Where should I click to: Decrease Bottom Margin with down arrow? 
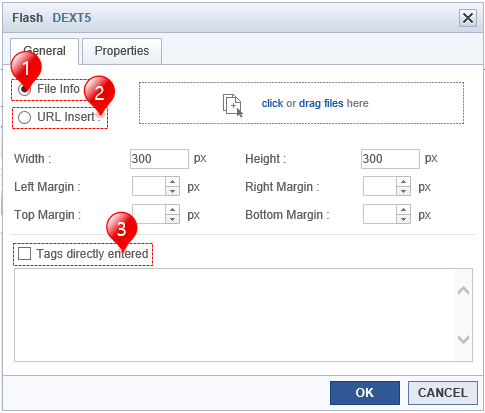pos(403,219)
